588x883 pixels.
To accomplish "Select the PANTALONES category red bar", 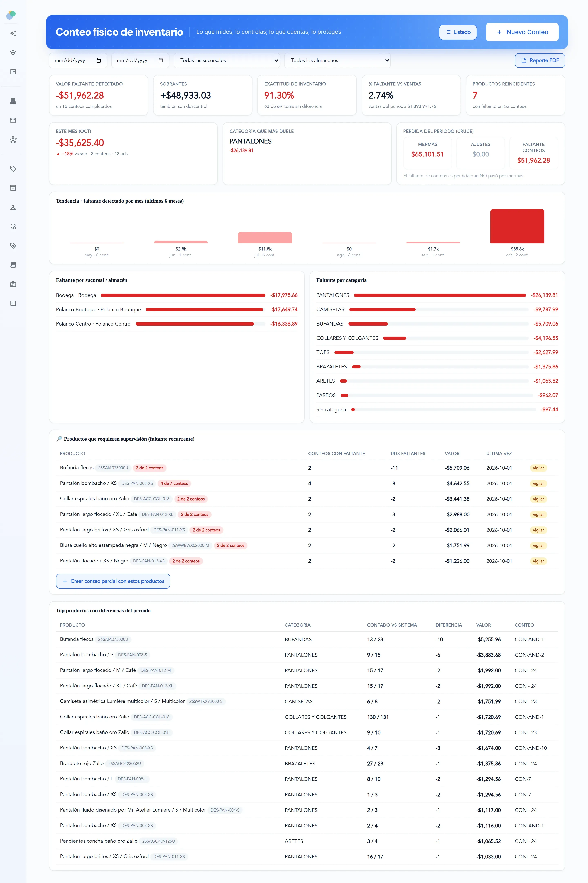I will click(x=440, y=295).
